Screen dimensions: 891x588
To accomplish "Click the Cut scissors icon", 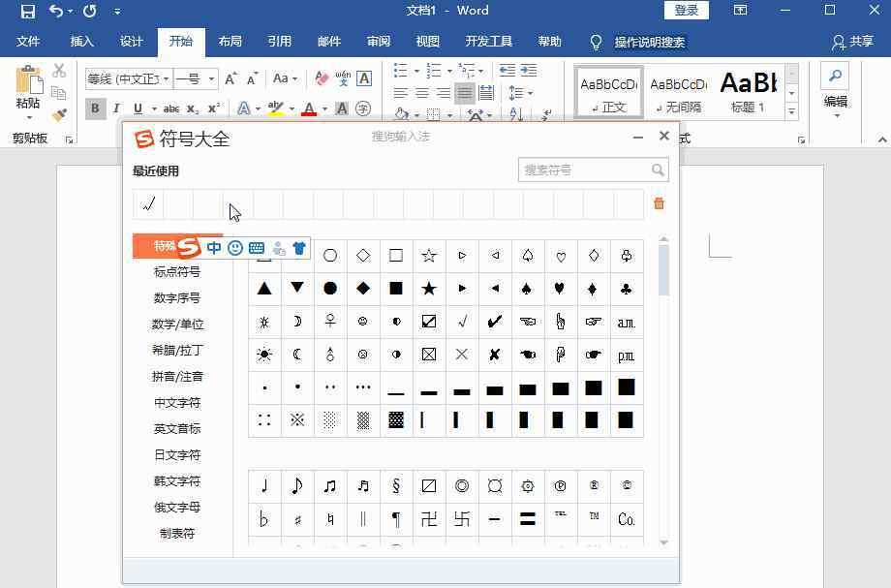I will (x=59, y=71).
